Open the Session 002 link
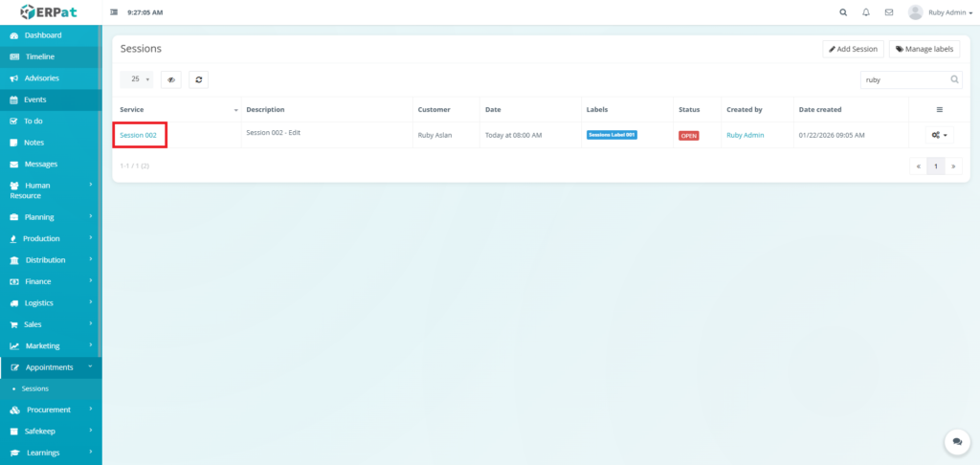This screenshot has height=465, width=980. [x=138, y=135]
